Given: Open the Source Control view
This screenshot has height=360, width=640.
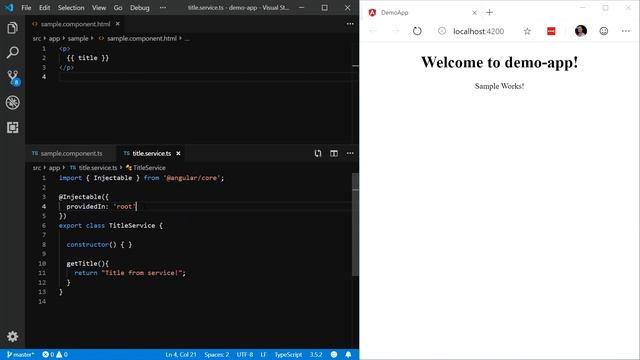Looking at the screenshot, I should click(x=13, y=78).
